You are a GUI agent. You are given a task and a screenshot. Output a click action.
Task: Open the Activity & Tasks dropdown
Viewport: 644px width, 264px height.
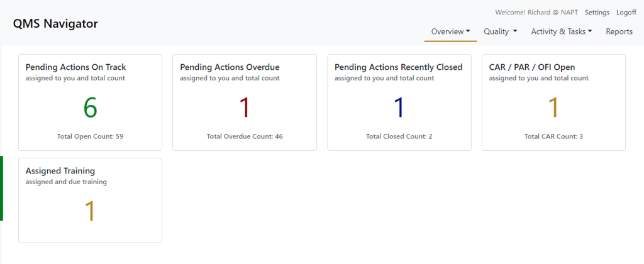point(562,31)
